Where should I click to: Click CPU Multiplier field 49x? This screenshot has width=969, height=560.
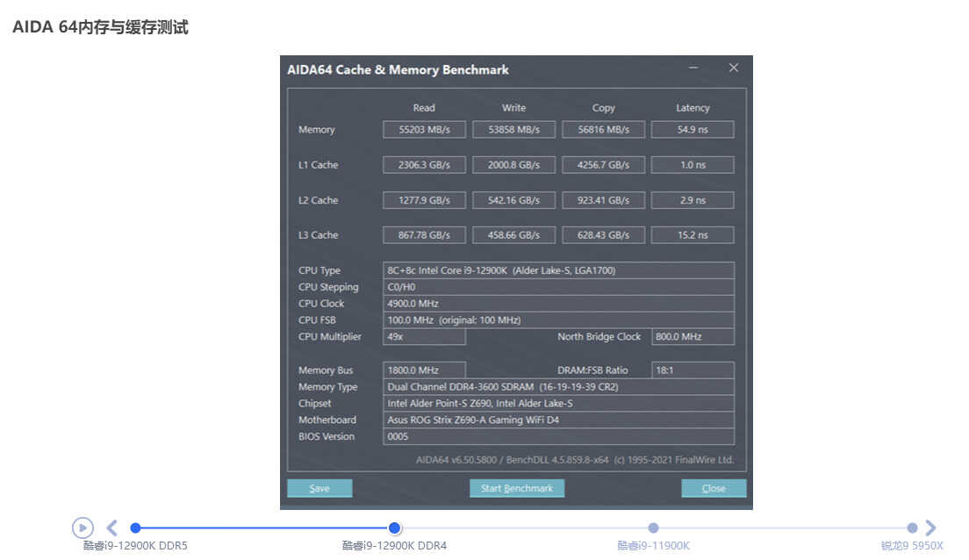click(x=424, y=337)
